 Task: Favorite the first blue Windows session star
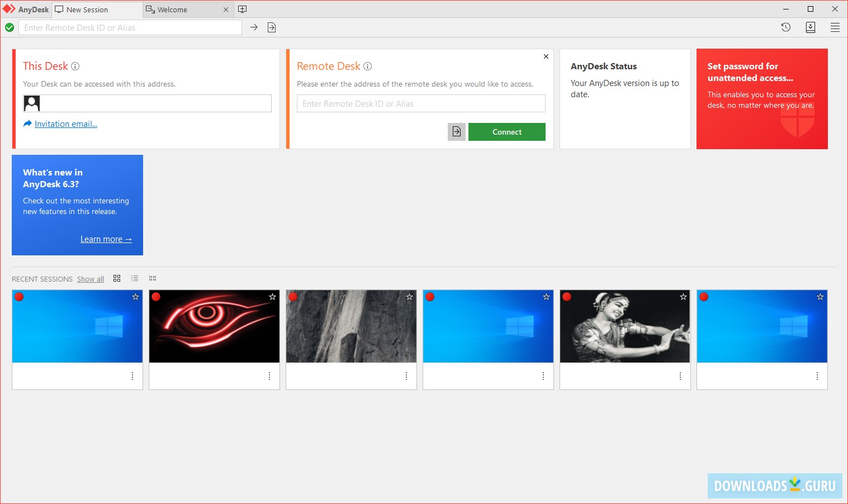pos(135,297)
